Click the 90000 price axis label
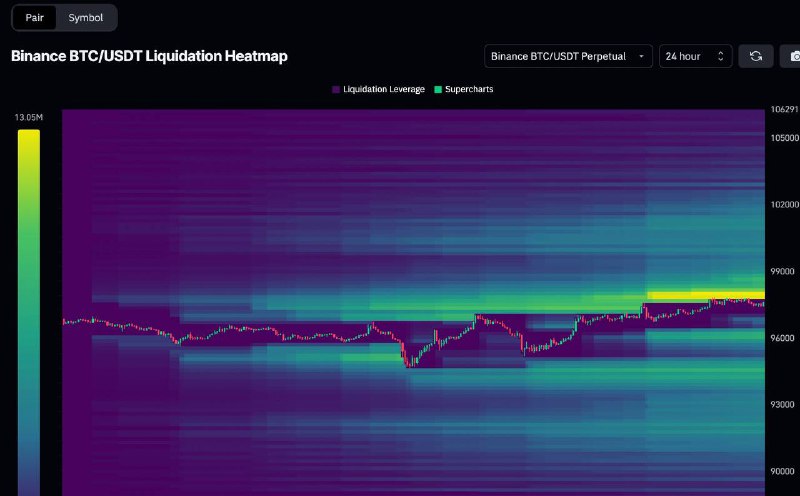Viewport: 800px width, 496px height. pyautogui.click(x=782, y=472)
